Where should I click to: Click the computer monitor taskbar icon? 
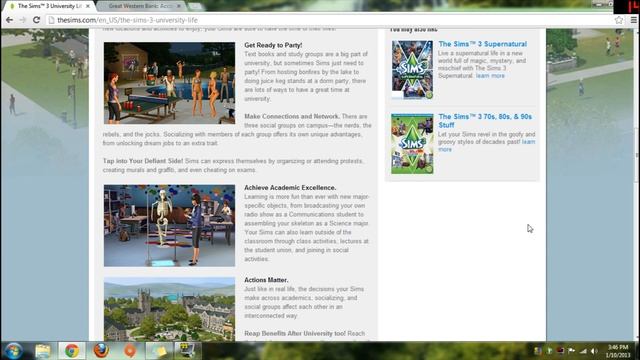(187, 351)
